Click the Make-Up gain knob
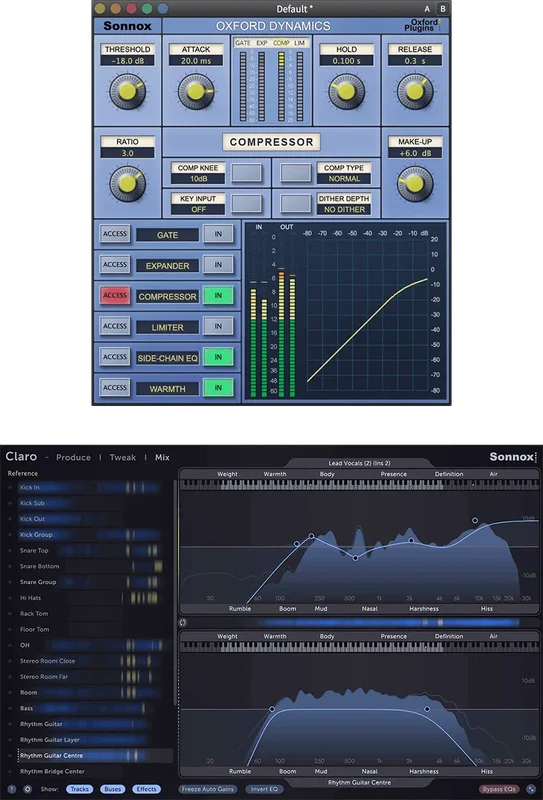 (415, 184)
